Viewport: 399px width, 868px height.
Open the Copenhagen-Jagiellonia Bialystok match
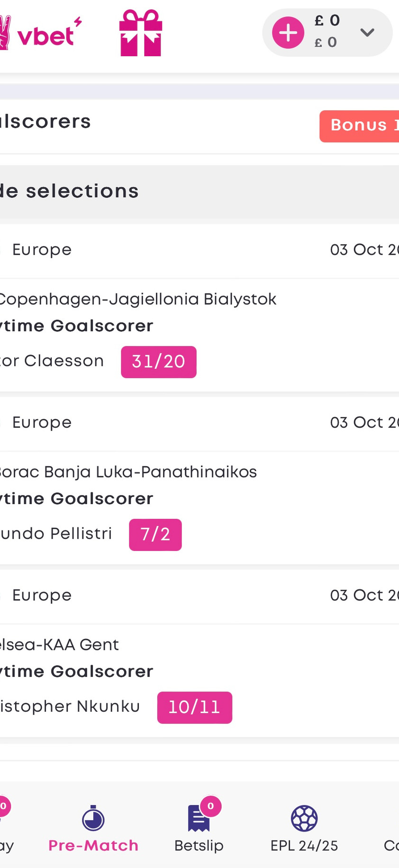point(137,300)
